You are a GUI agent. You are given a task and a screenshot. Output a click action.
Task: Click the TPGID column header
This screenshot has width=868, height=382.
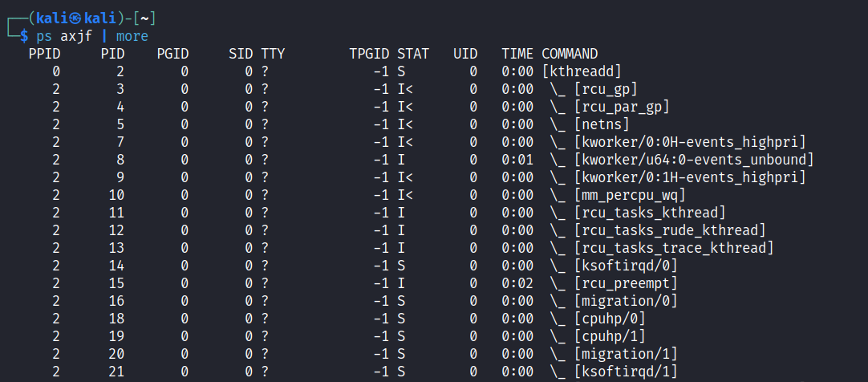tap(369, 54)
